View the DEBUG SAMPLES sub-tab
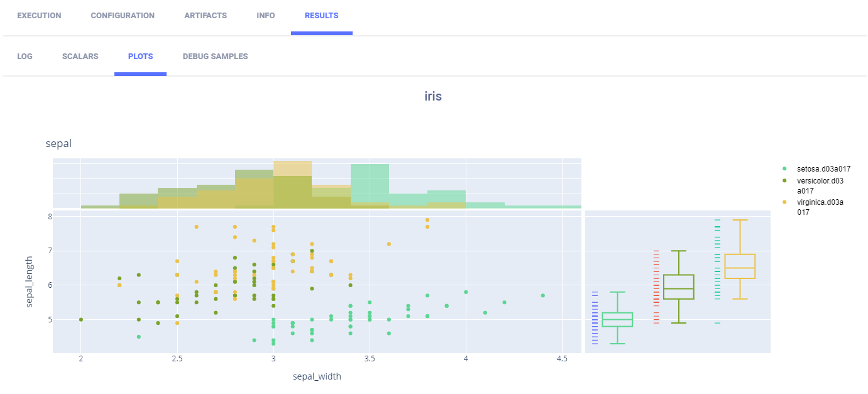Image resolution: width=868 pixels, height=394 pixels. coord(215,57)
